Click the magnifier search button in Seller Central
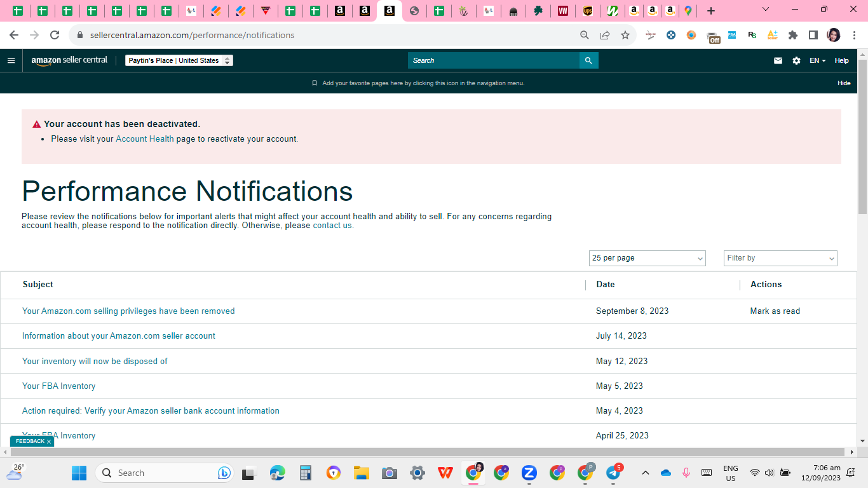The image size is (868, 488). 588,60
